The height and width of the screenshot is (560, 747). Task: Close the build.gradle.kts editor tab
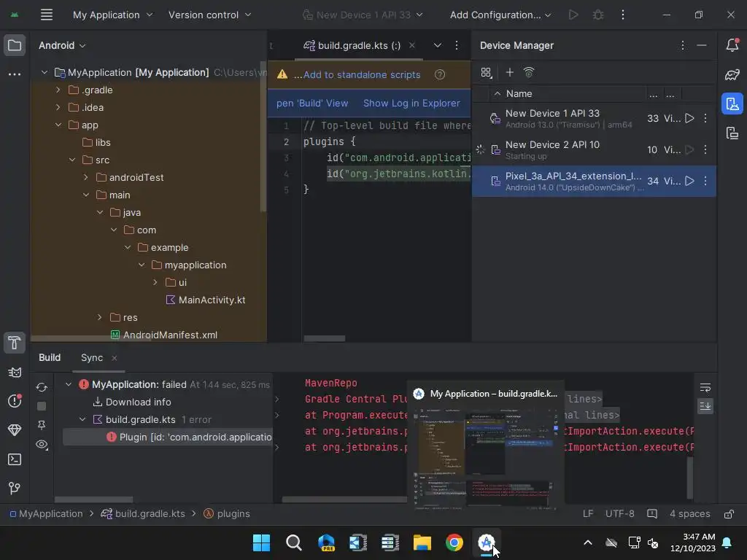(412, 45)
